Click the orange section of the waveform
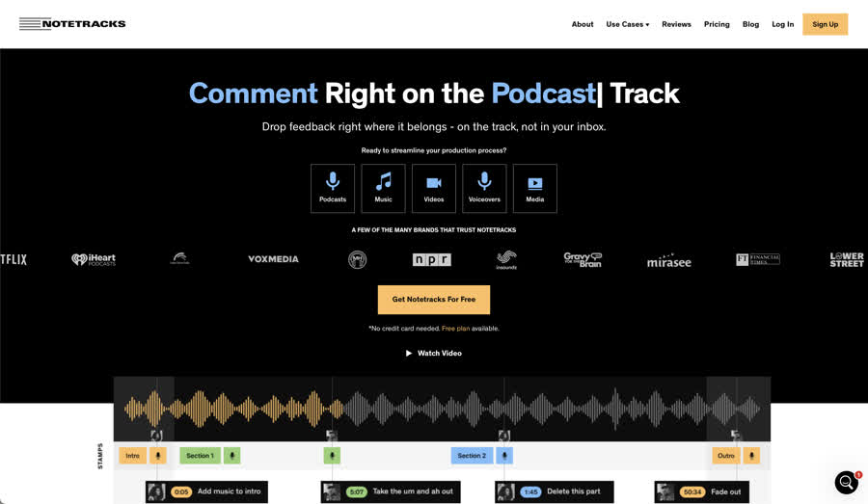868x504 pixels. (222, 408)
